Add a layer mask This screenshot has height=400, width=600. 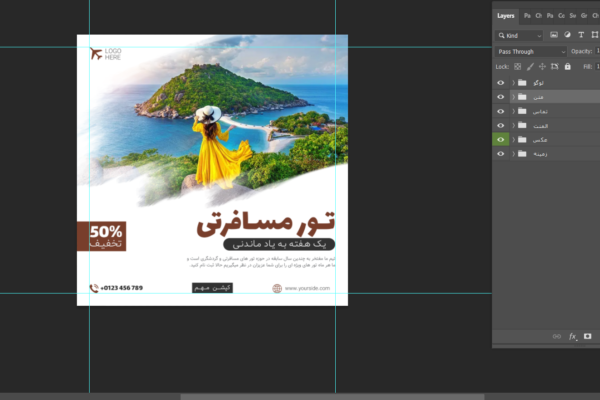(587, 336)
